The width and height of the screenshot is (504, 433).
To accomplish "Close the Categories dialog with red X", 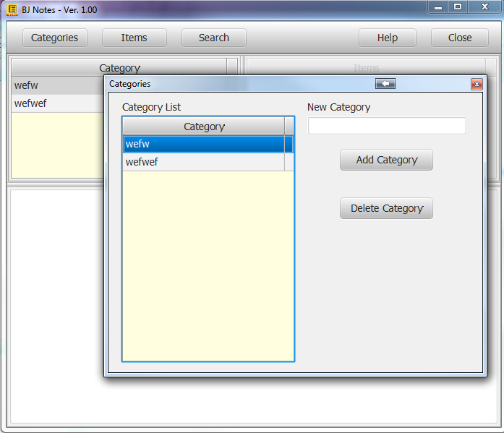I will pyautogui.click(x=477, y=84).
